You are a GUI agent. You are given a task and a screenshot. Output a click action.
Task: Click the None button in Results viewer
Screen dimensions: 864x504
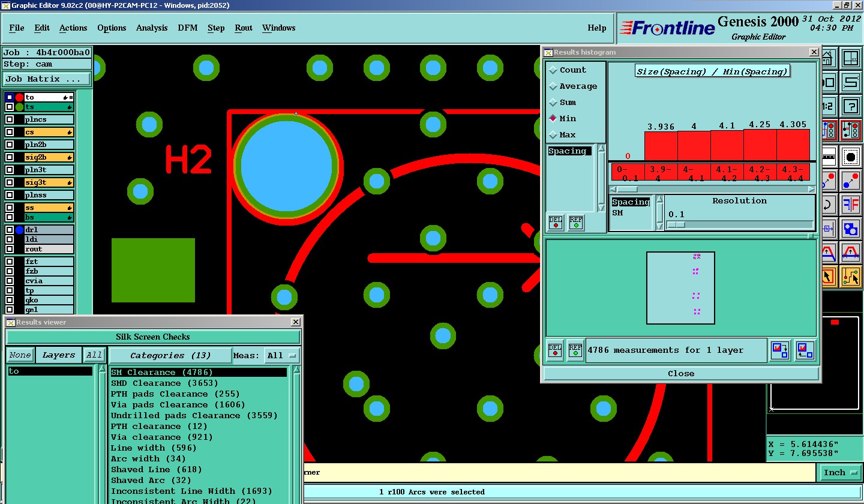[20, 355]
